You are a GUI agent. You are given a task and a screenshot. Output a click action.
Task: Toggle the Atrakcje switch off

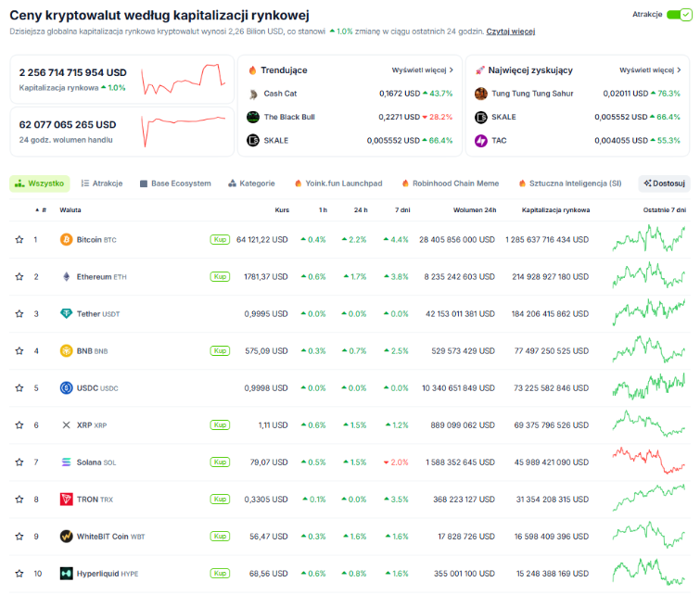679,15
